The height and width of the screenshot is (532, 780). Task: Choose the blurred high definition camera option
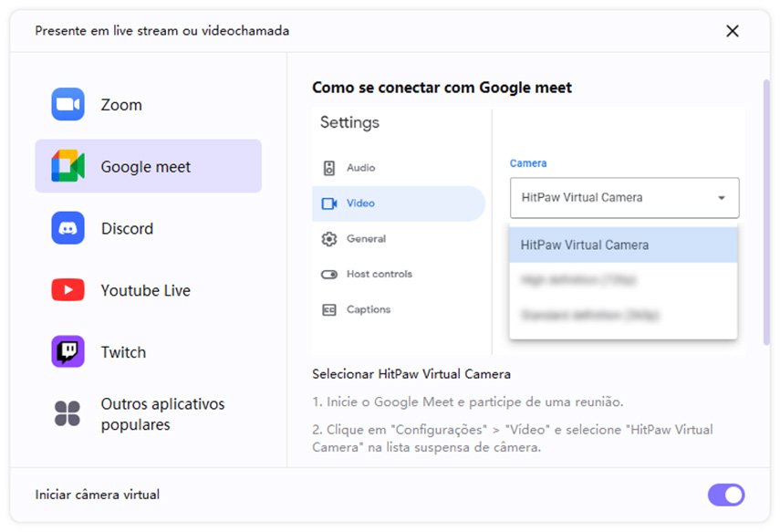(x=624, y=277)
